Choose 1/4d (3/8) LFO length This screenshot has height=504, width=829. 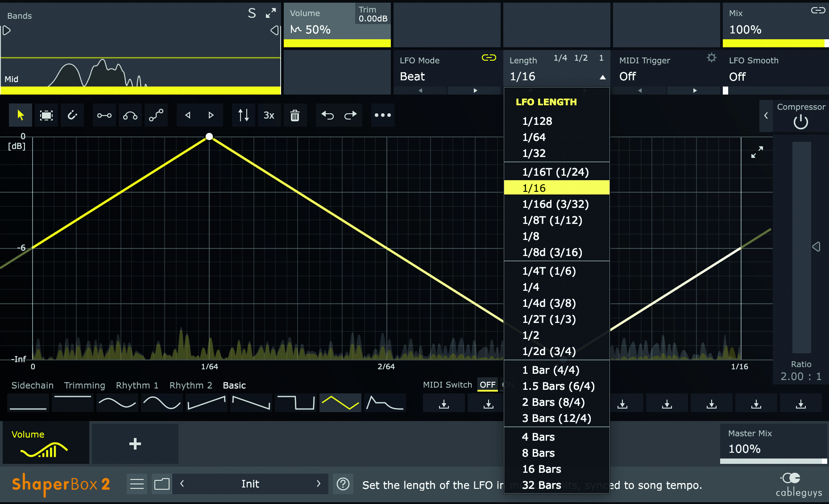pos(557,303)
